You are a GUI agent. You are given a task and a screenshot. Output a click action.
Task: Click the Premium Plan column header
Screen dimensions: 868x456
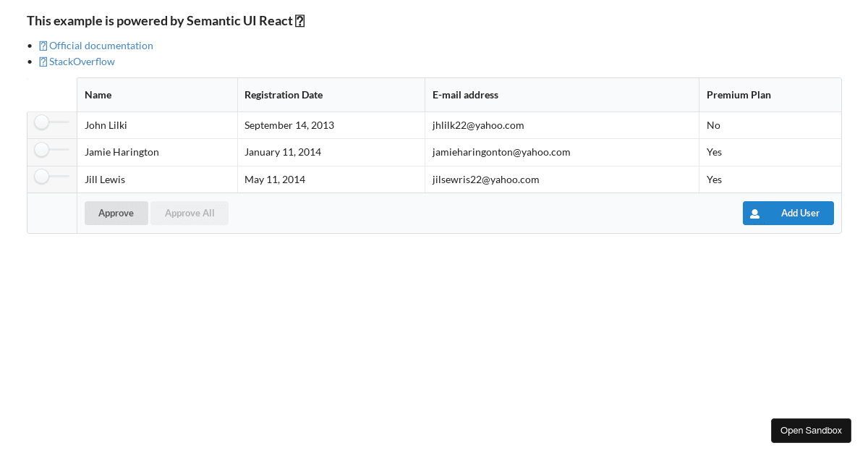pos(739,95)
